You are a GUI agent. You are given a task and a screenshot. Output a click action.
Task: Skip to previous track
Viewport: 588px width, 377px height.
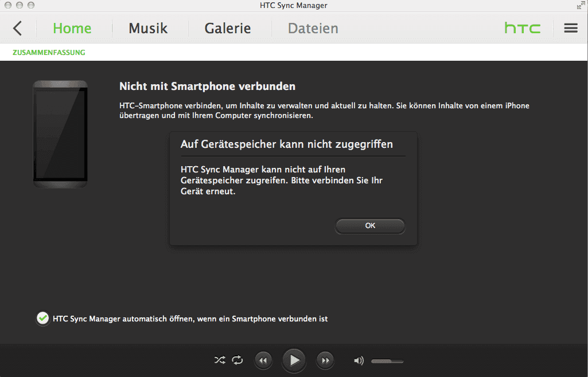(x=263, y=360)
